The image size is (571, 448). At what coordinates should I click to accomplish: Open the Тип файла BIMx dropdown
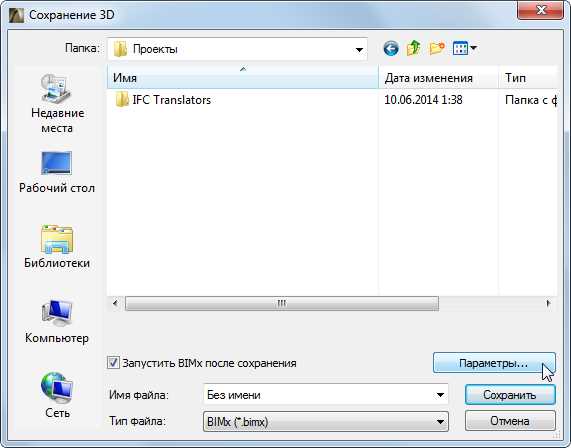[326, 422]
